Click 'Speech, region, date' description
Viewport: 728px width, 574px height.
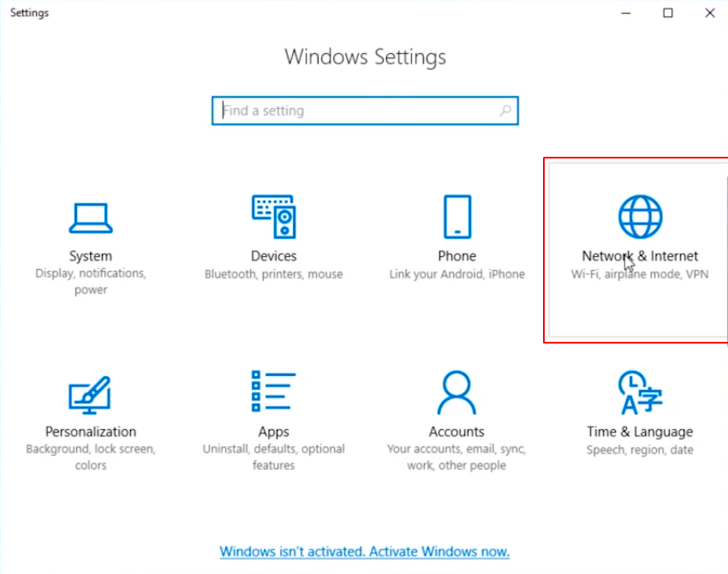point(640,450)
